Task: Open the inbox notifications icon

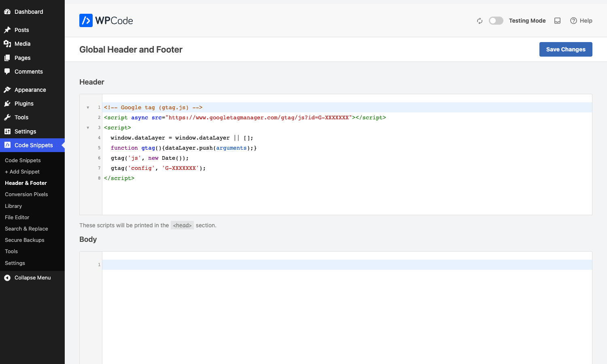Action: pos(557,21)
